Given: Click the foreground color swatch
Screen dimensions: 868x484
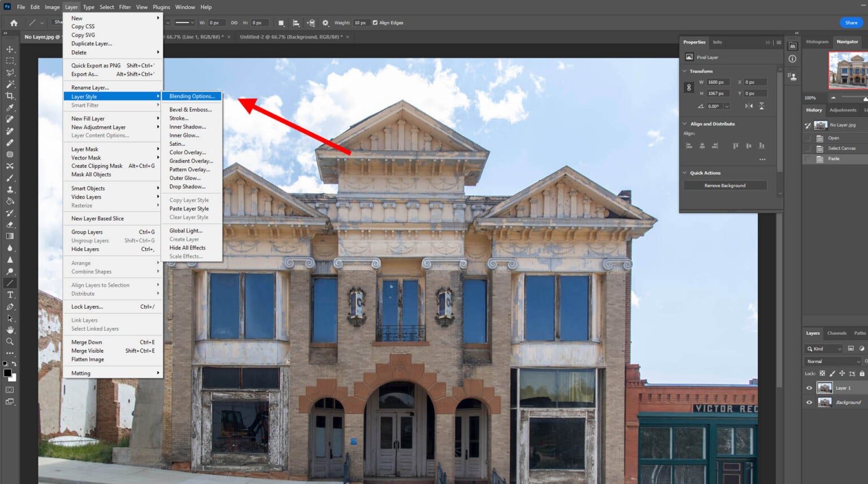Looking at the screenshot, I should (x=6, y=370).
